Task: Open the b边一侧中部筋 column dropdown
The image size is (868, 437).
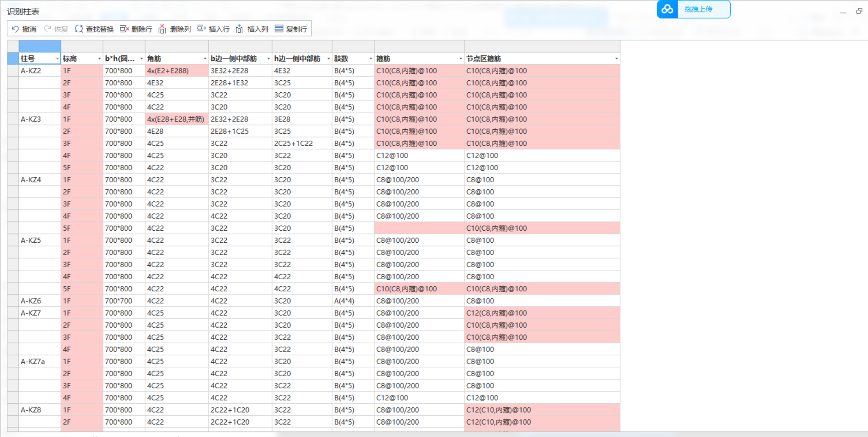Action: [268, 59]
